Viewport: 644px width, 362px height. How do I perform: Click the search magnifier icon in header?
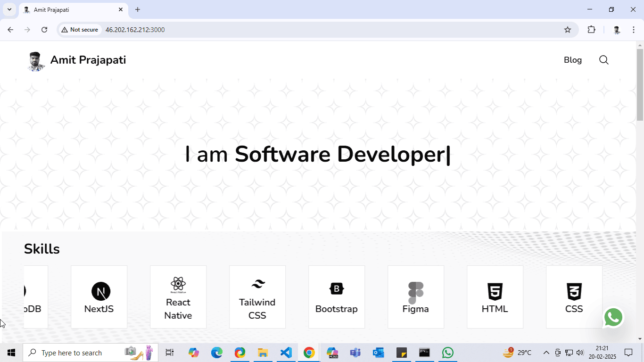tap(603, 60)
